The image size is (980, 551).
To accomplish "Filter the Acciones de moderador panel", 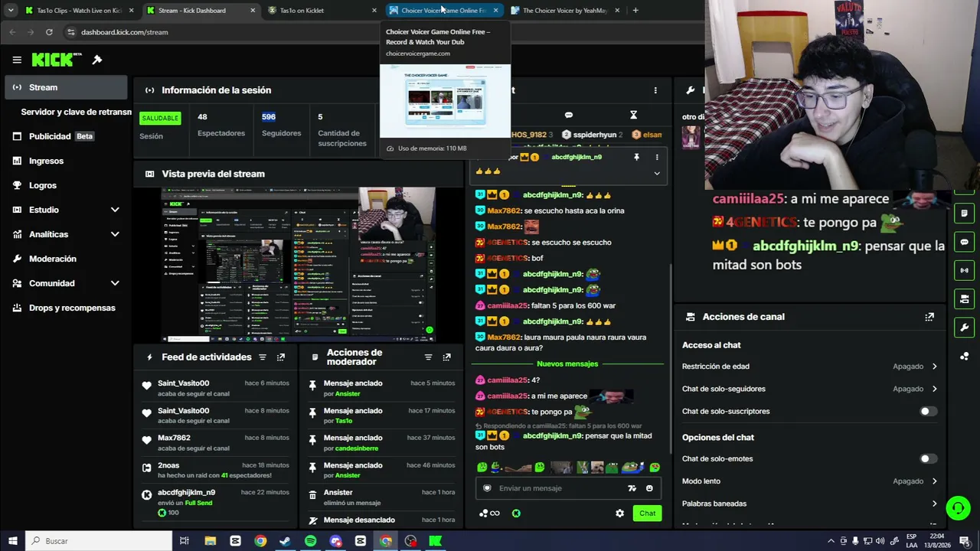I will (428, 357).
